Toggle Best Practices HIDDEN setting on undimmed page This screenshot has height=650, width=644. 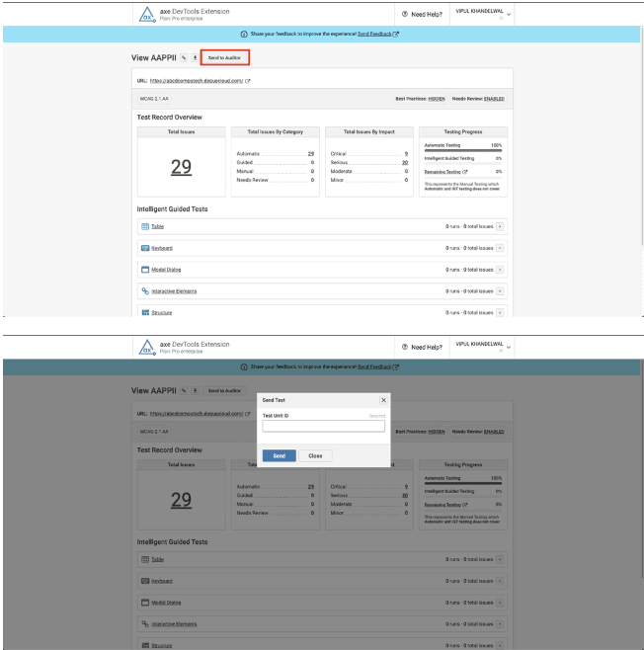[436, 100]
